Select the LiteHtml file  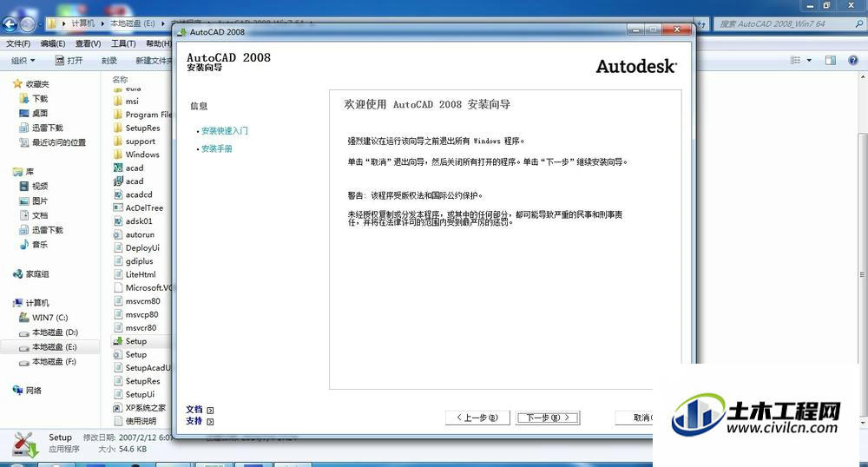135,274
